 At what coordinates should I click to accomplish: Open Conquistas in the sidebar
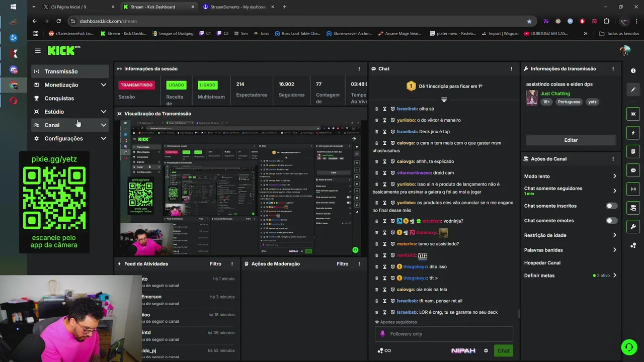click(70, 99)
